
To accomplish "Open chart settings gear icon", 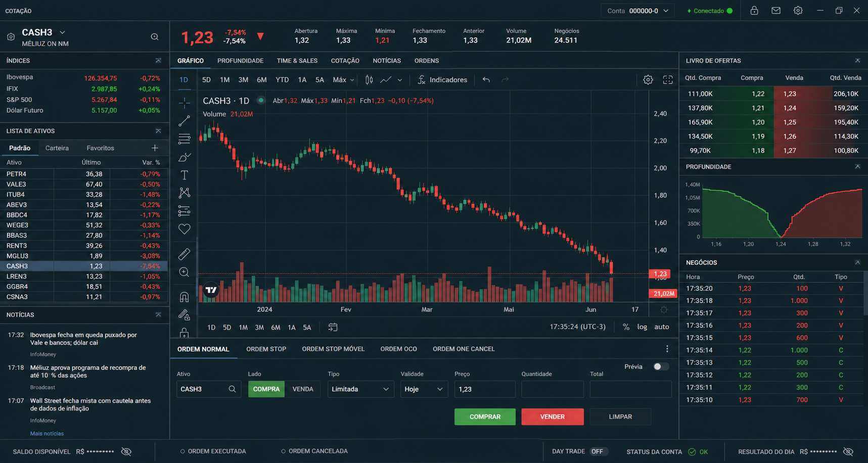I will pos(648,80).
